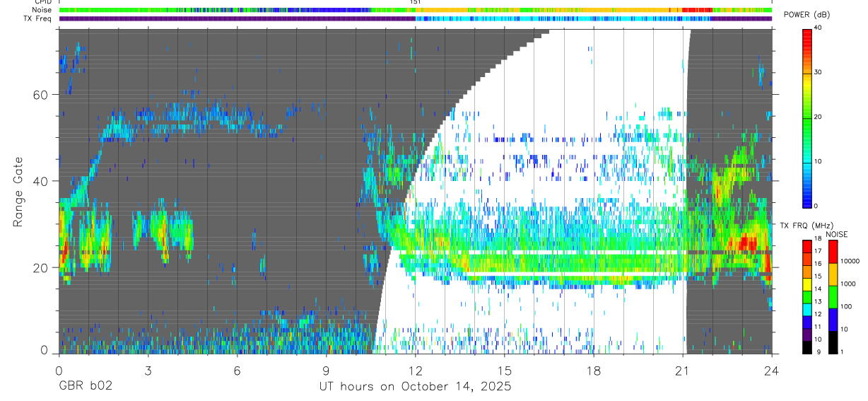868x401 pixels.
Task: Click the UT hour tick label 12
Action: tap(415, 370)
